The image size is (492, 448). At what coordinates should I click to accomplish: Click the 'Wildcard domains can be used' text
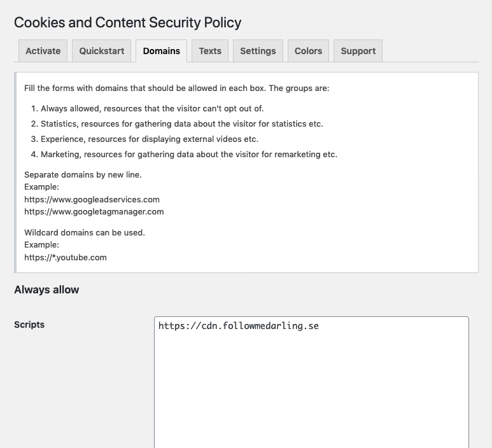tap(85, 232)
